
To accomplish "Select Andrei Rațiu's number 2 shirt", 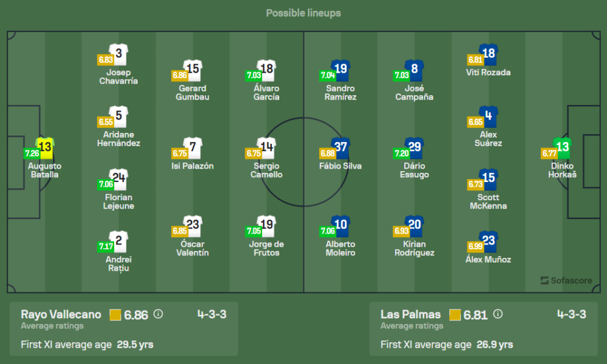I will tap(118, 241).
